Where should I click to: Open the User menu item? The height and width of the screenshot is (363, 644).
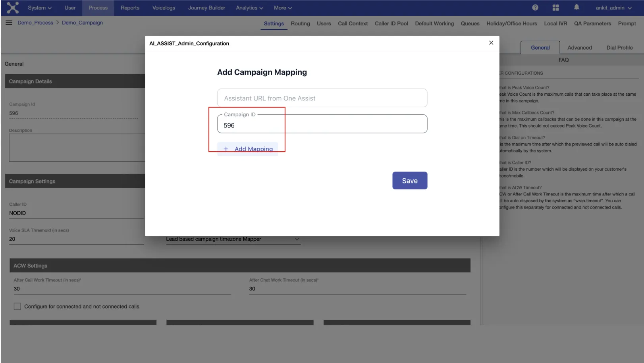pos(70,8)
